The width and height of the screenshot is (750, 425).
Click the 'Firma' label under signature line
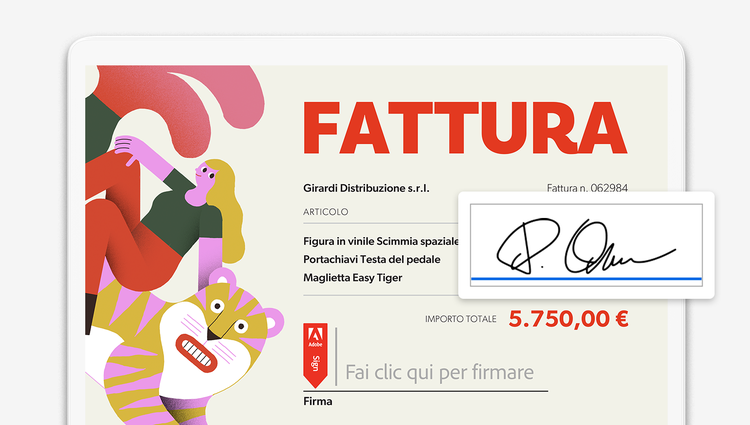pos(318,401)
